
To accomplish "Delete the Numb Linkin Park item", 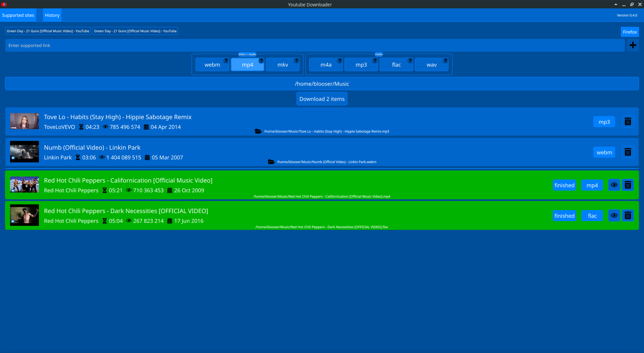I will (x=628, y=152).
